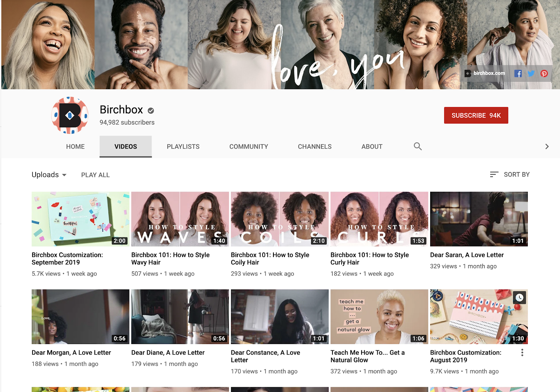Click the '94,982 subscribers' count text

point(127,122)
